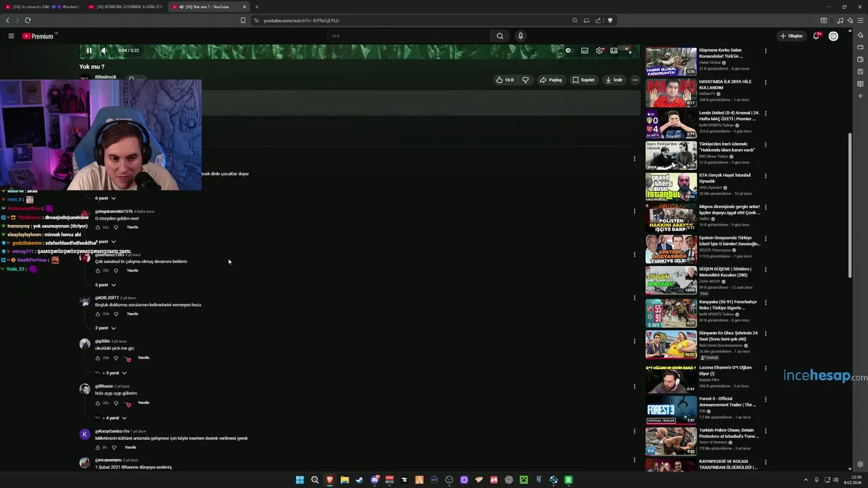The height and width of the screenshot is (488, 868).
Task: Mute the video using the speaker icon
Action: pyautogui.click(x=104, y=51)
